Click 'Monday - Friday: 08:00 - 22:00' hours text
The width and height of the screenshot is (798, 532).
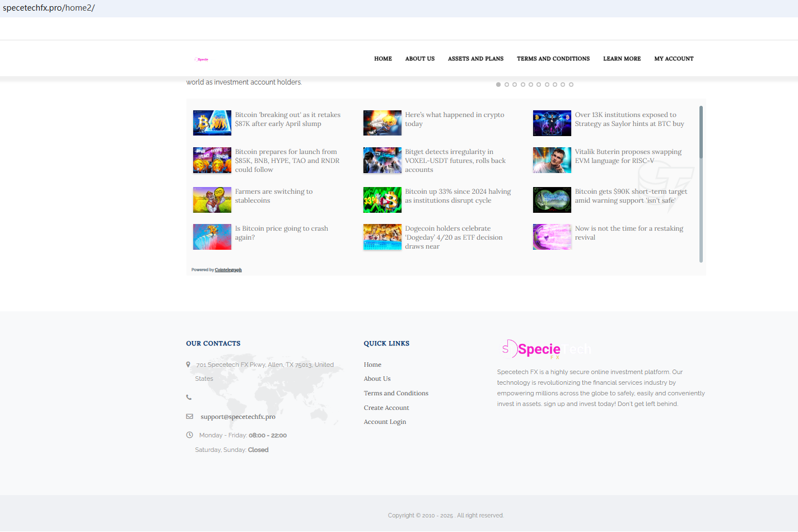click(x=243, y=436)
